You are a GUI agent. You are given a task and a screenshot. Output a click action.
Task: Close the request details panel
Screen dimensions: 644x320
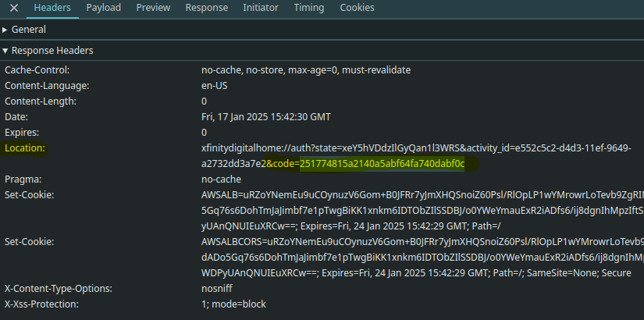14,8
